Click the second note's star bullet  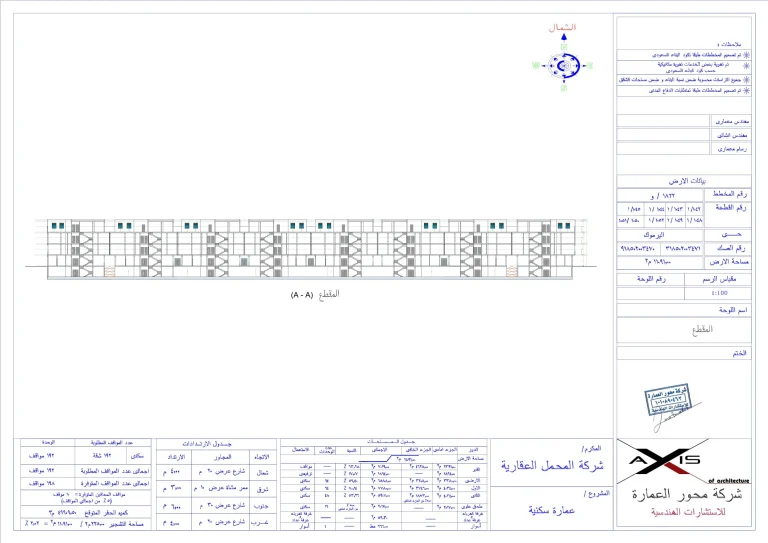point(745,65)
